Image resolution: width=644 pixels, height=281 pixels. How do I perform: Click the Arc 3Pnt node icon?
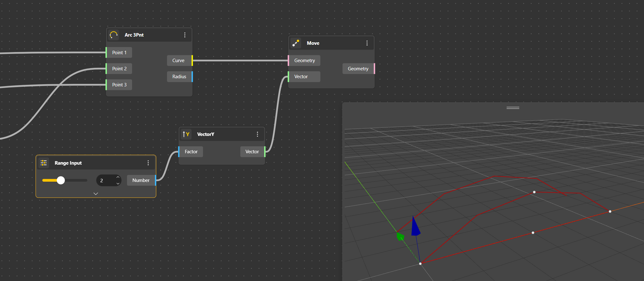coord(114,35)
